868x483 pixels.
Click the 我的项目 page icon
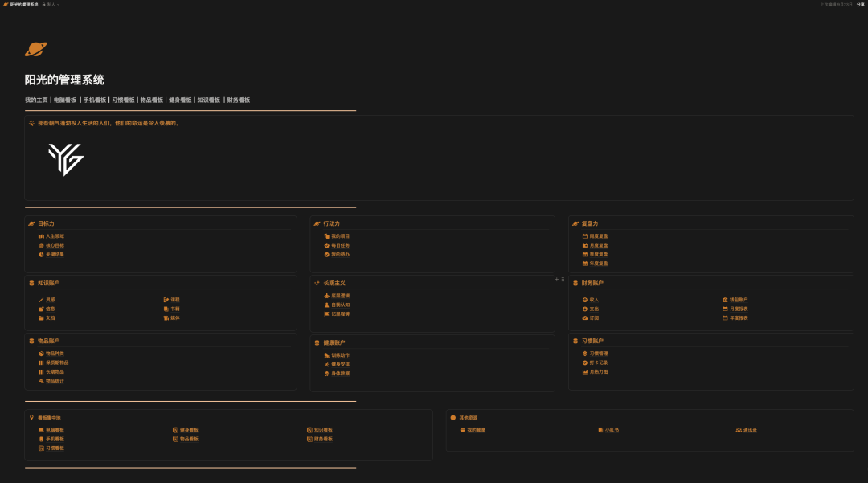[326, 236]
